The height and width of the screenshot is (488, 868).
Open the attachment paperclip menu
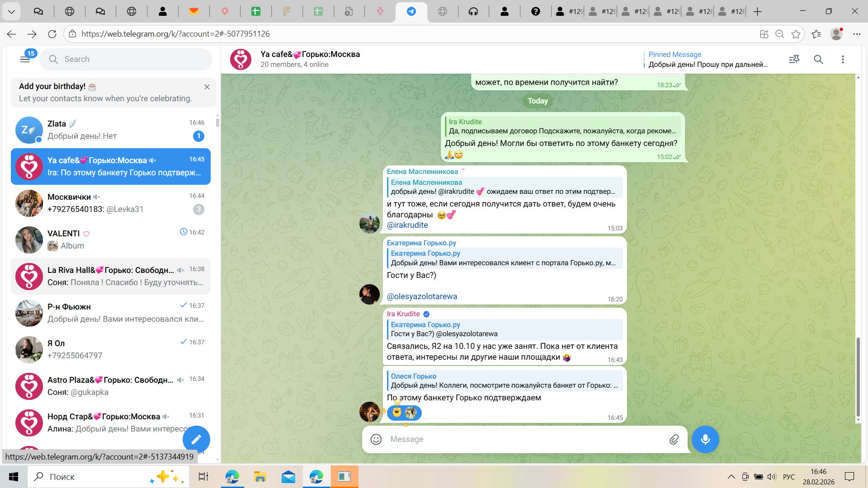coord(674,439)
